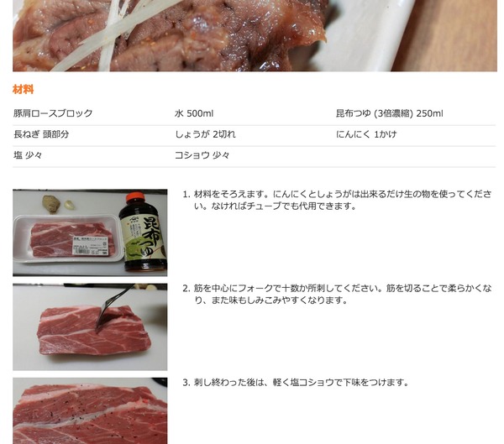Screen dimensions: 504x444
Task: Click the finished pork dish photo
Action: click(x=255, y=35)
